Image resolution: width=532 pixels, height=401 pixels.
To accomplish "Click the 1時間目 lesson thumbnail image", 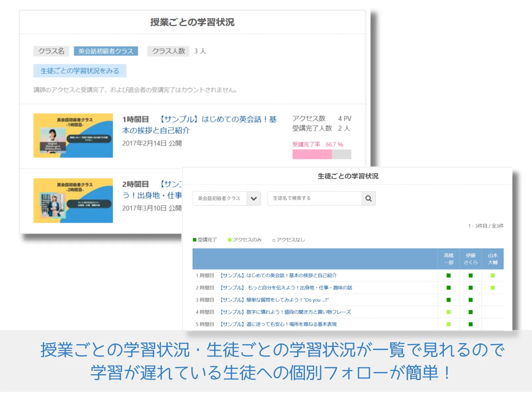I will coord(73,136).
